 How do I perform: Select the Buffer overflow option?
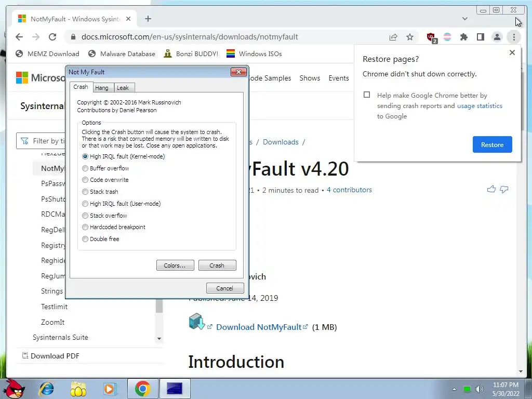(105, 168)
